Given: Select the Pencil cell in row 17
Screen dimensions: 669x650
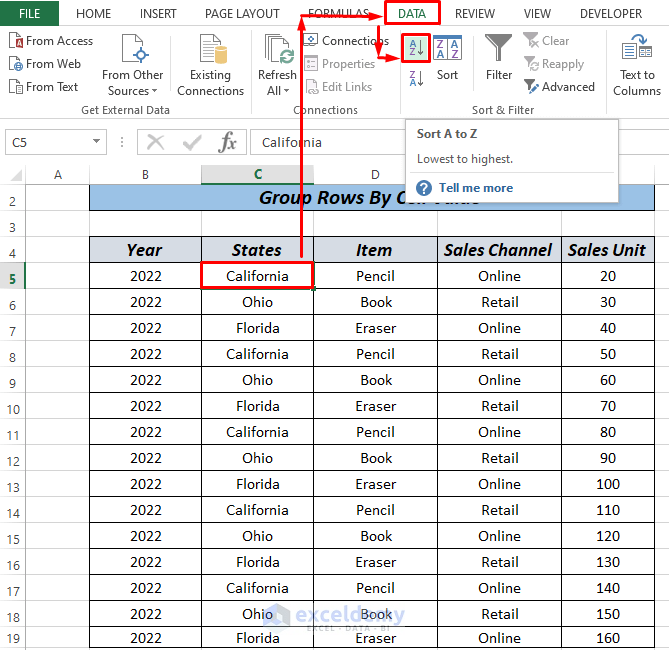Looking at the screenshot, I should pos(375,588).
